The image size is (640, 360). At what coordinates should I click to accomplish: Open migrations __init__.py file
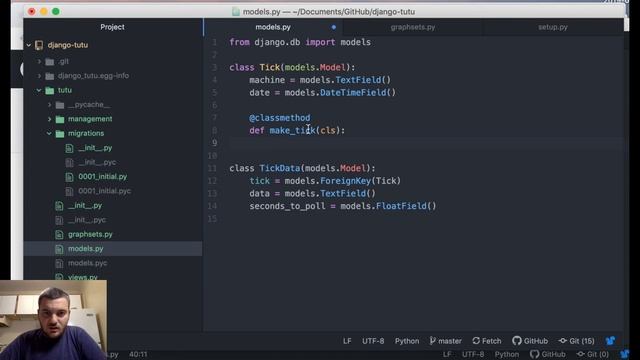pos(95,148)
